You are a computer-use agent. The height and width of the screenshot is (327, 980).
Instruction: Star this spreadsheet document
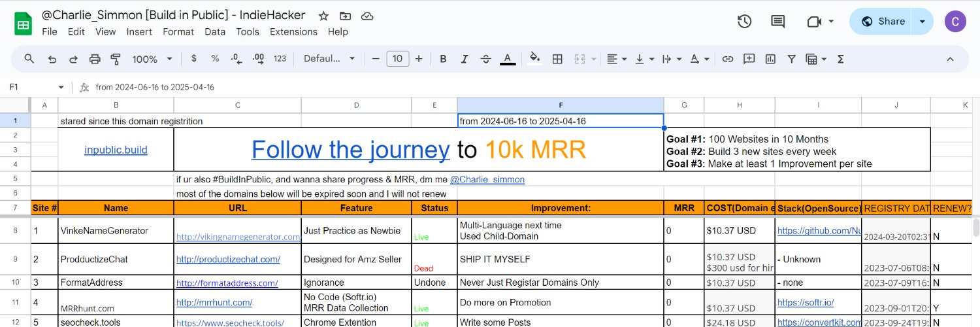click(323, 16)
